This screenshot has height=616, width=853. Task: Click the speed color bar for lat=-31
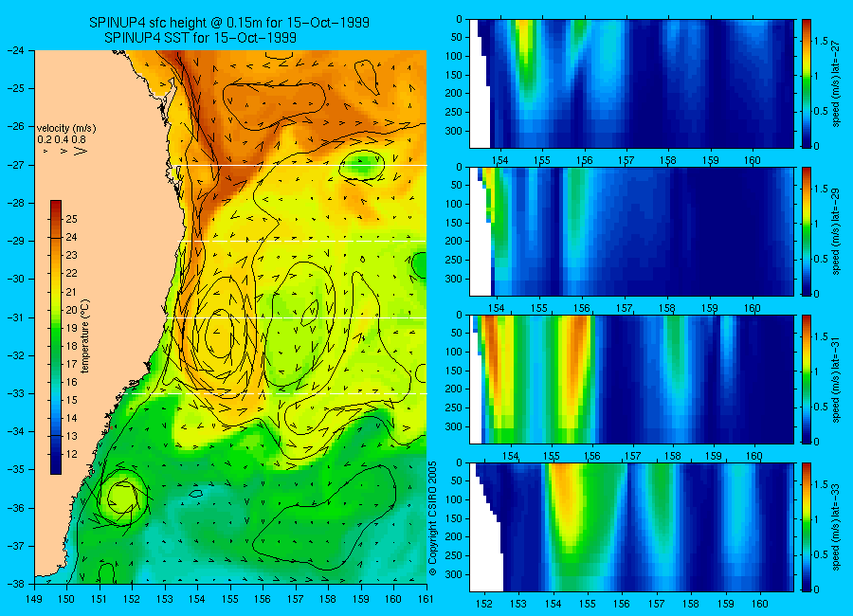coord(807,379)
